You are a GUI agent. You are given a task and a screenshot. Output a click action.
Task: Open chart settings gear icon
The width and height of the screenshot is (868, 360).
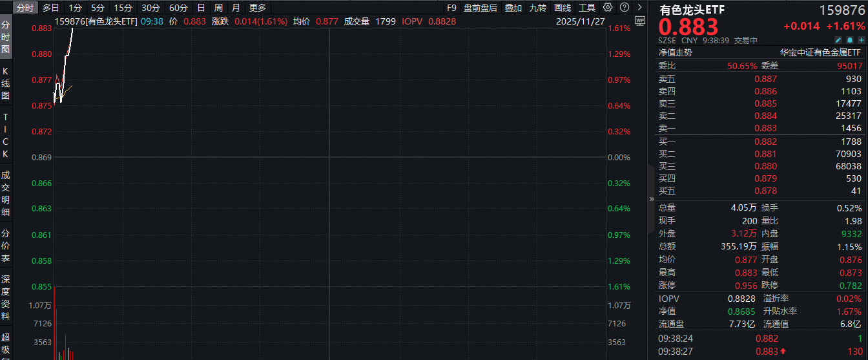point(608,8)
